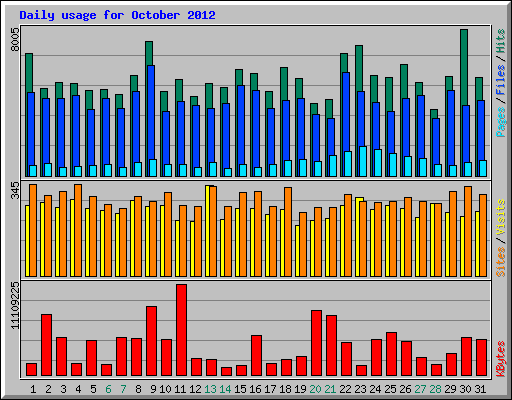Select the green weekend day 27 label
The height and width of the screenshot is (400, 512).
pos(420,389)
